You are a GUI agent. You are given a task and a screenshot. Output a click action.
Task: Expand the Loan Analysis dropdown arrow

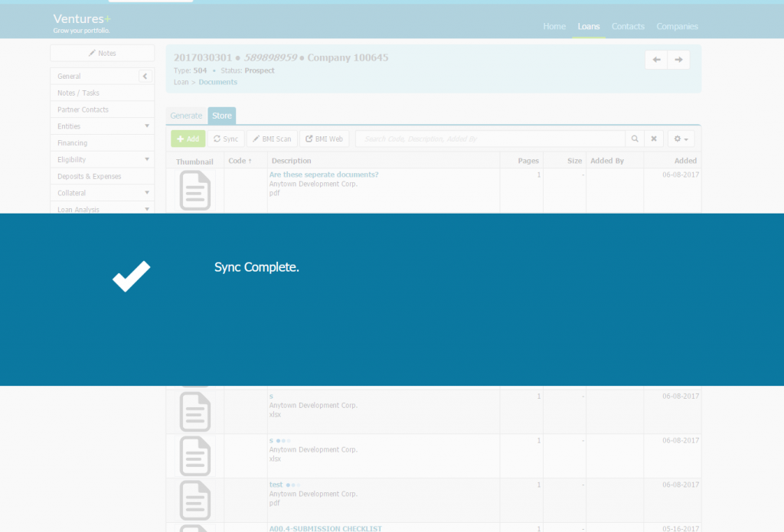coord(147,209)
